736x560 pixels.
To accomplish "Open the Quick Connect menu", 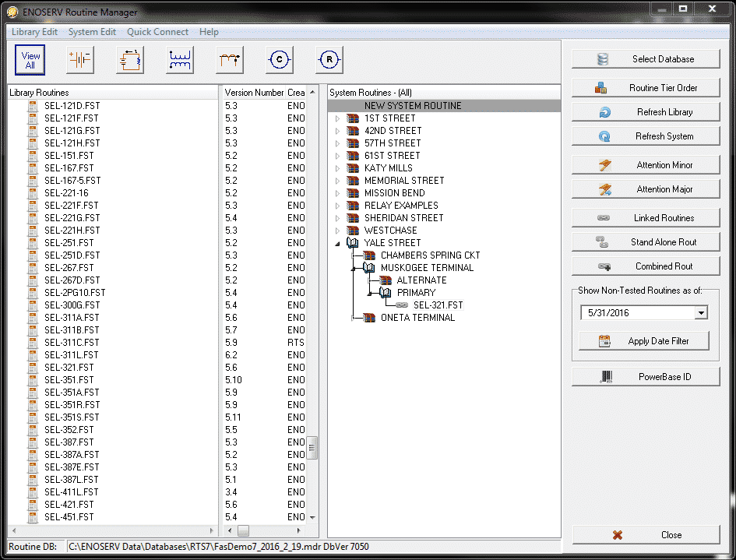I will click(157, 32).
